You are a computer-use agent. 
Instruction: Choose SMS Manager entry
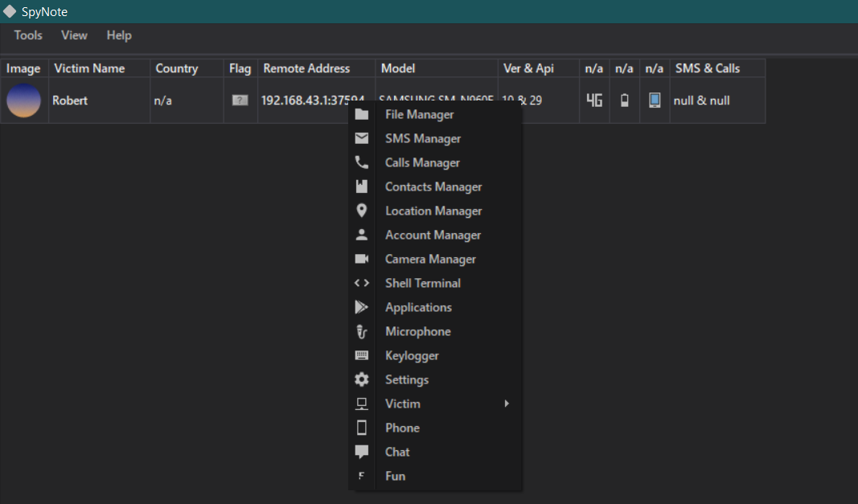tap(436, 138)
